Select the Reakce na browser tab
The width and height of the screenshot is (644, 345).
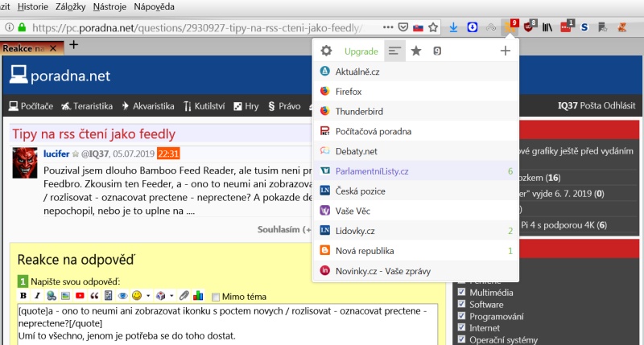pyautogui.click(x=30, y=48)
